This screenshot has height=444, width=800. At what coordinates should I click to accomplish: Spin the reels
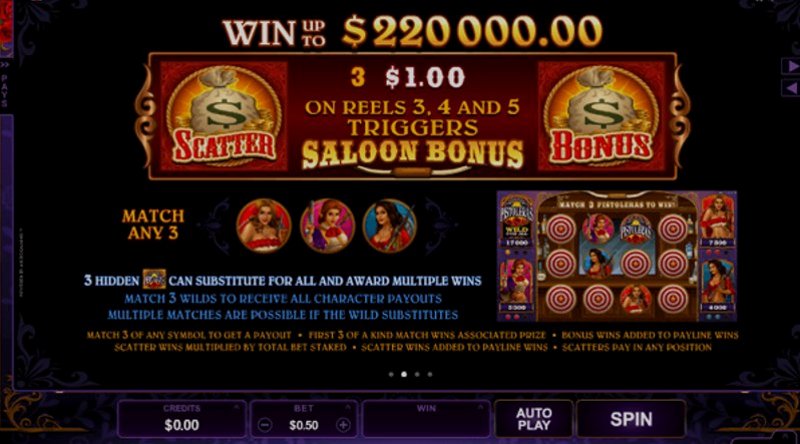(x=631, y=419)
